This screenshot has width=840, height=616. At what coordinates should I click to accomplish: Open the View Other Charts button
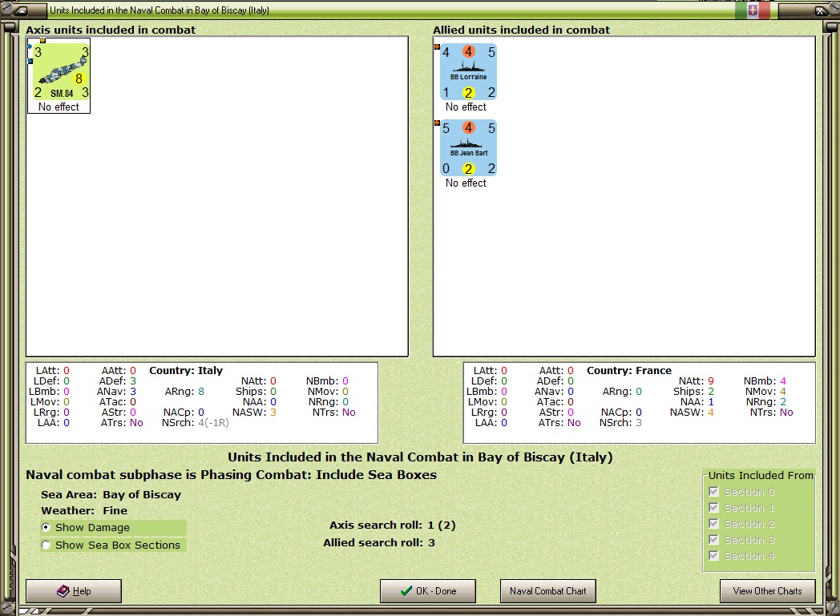768,591
